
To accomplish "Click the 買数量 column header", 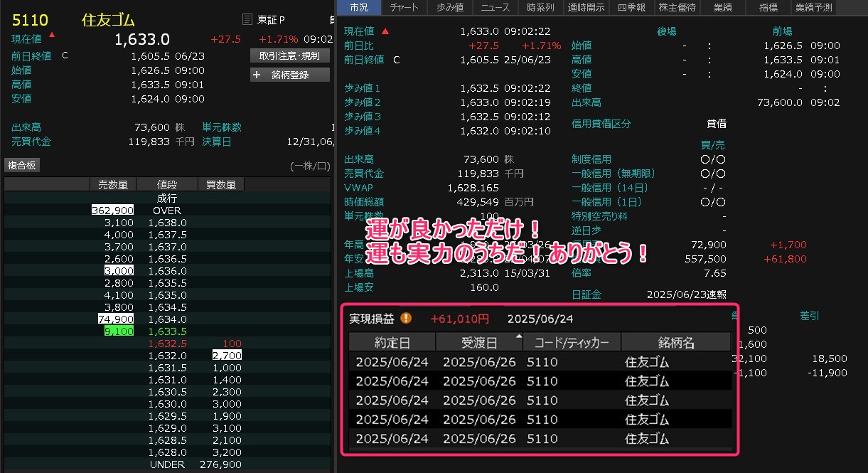I will point(221,185).
